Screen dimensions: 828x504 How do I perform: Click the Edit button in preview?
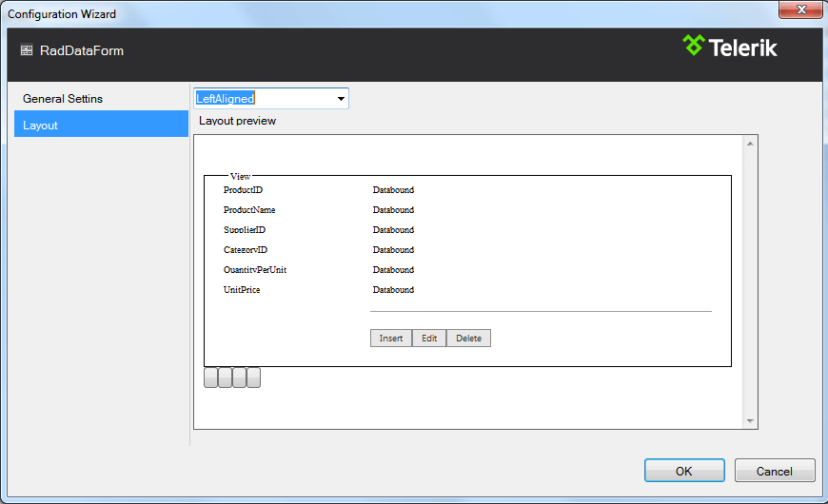[429, 339]
